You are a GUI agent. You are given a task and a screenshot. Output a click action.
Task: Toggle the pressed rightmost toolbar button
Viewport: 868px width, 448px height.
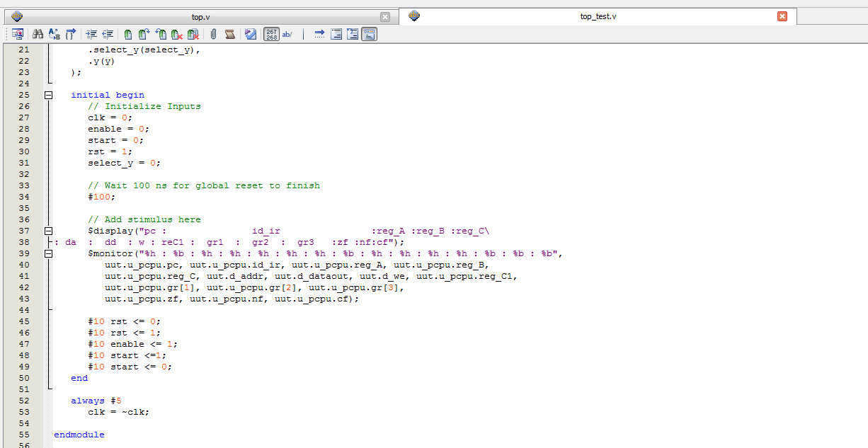coord(369,33)
